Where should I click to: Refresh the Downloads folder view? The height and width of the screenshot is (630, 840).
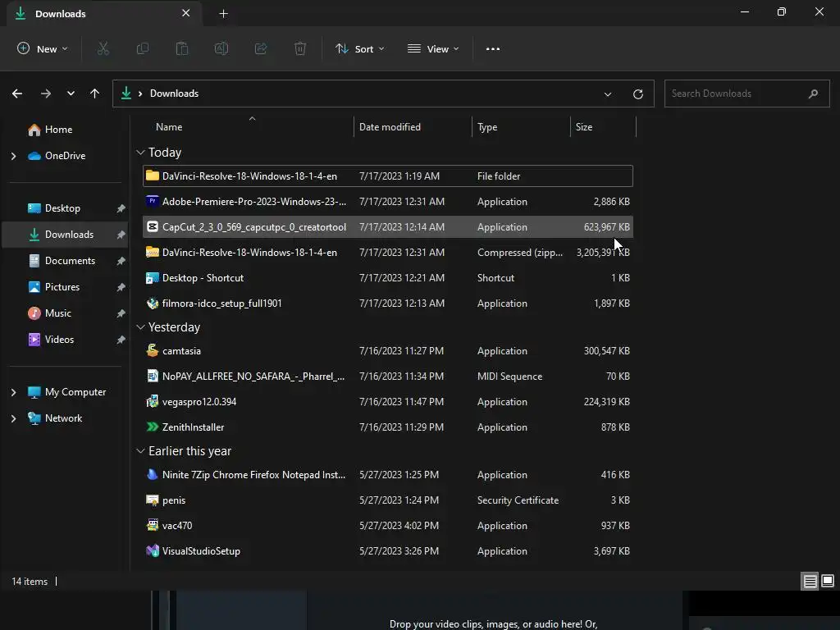(638, 94)
